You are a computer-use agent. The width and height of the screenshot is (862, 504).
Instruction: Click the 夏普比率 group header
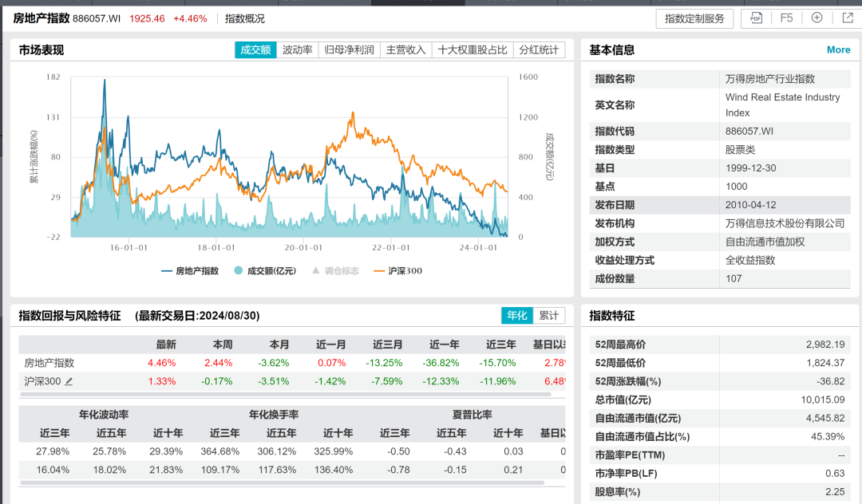[x=473, y=415]
